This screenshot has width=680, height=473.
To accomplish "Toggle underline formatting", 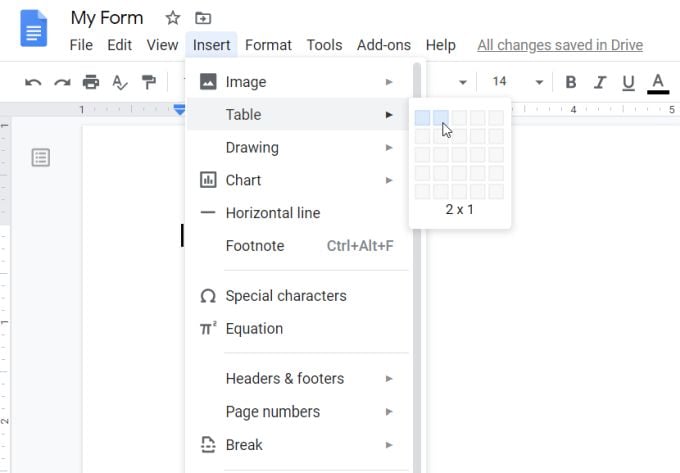I will pos(628,82).
